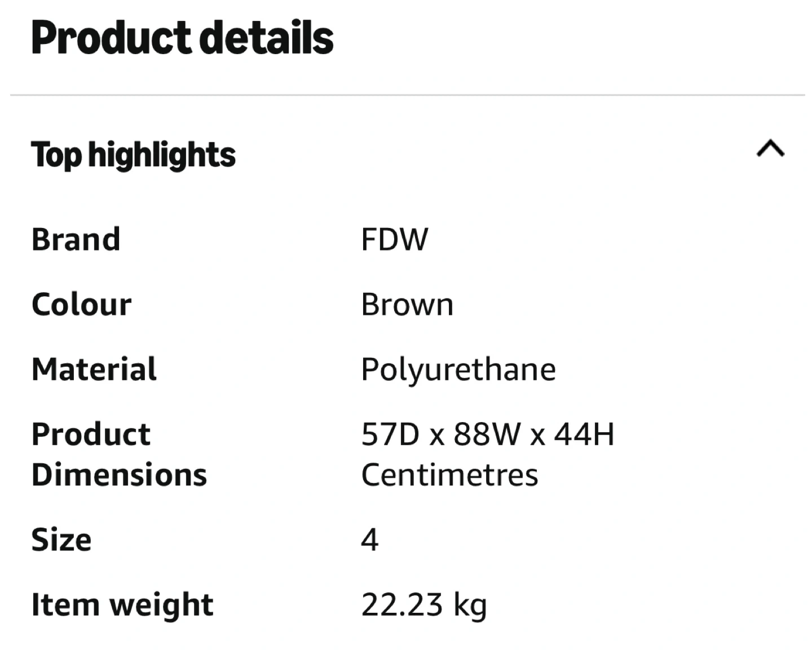The width and height of the screenshot is (812, 654).
Task: Click the 57D x 88W x 44H text
Action: (x=488, y=434)
